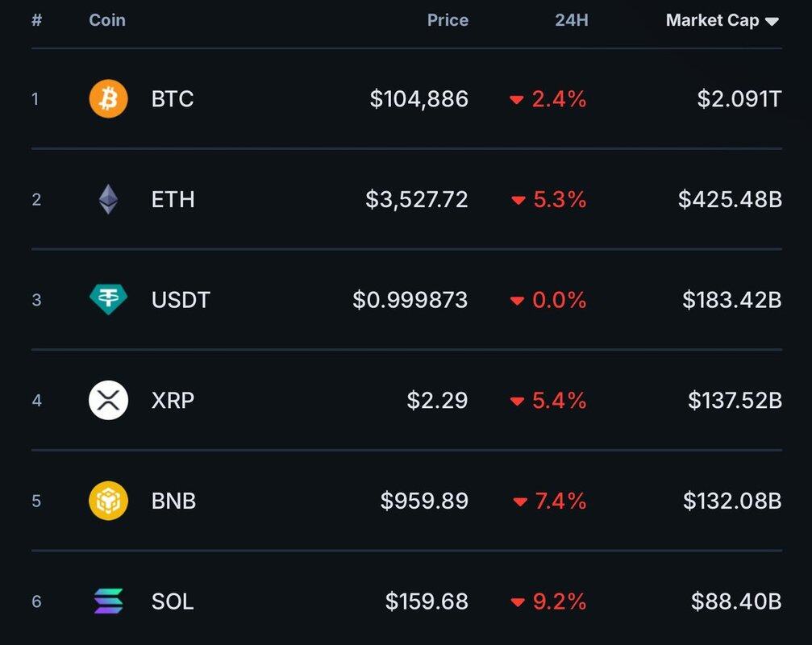
Task: Click the Bitcoin coin icon
Action: 108,99
